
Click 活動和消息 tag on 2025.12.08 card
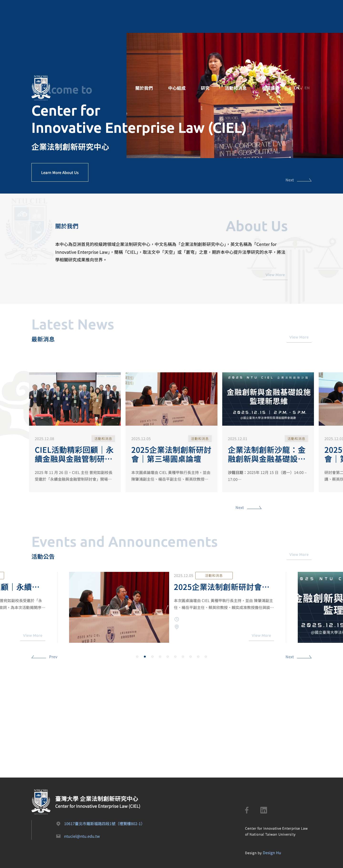point(103,439)
